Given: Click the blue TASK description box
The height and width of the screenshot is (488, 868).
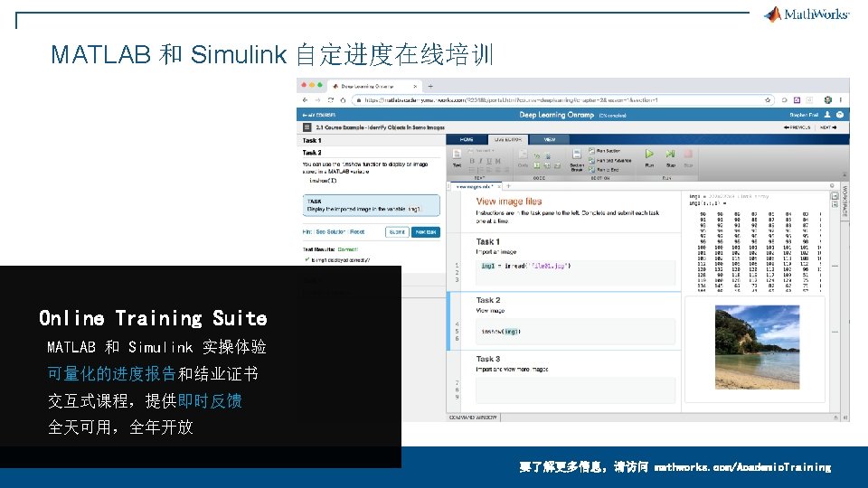Looking at the screenshot, I should [x=371, y=205].
